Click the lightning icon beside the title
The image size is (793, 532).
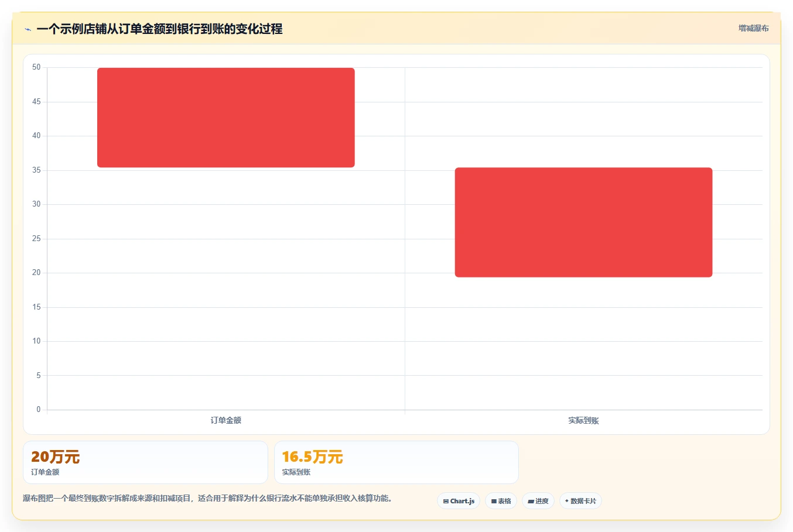28,29
